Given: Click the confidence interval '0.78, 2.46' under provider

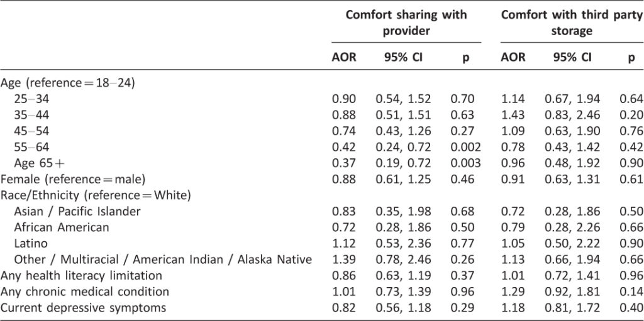Looking at the screenshot, I should 404,259.
